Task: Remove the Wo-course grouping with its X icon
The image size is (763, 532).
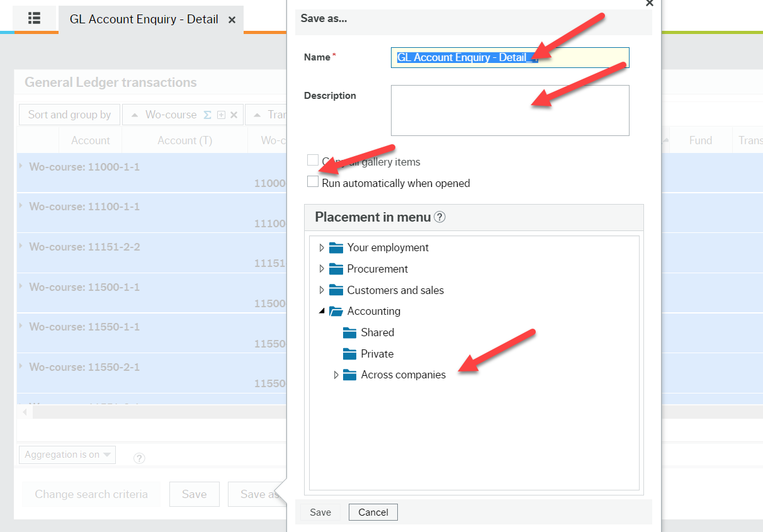Action: click(x=234, y=115)
